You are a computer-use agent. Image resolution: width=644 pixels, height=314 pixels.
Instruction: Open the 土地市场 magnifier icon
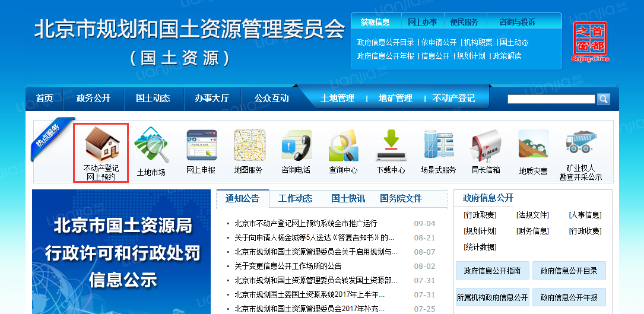click(x=151, y=145)
